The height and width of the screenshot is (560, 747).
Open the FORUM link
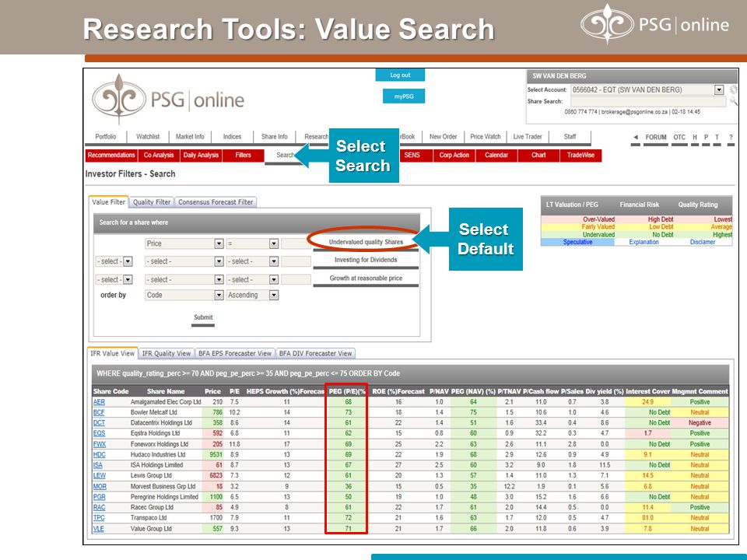[656, 137]
